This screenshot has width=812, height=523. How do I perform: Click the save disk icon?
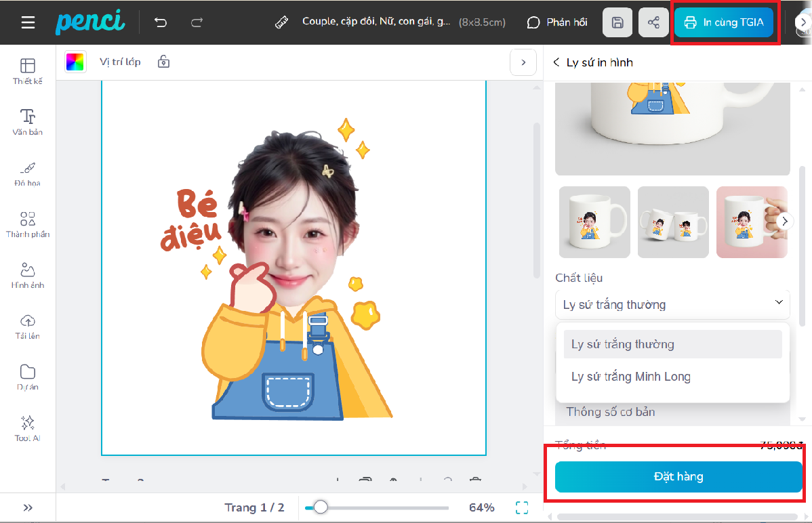pyautogui.click(x=617, y=22)
